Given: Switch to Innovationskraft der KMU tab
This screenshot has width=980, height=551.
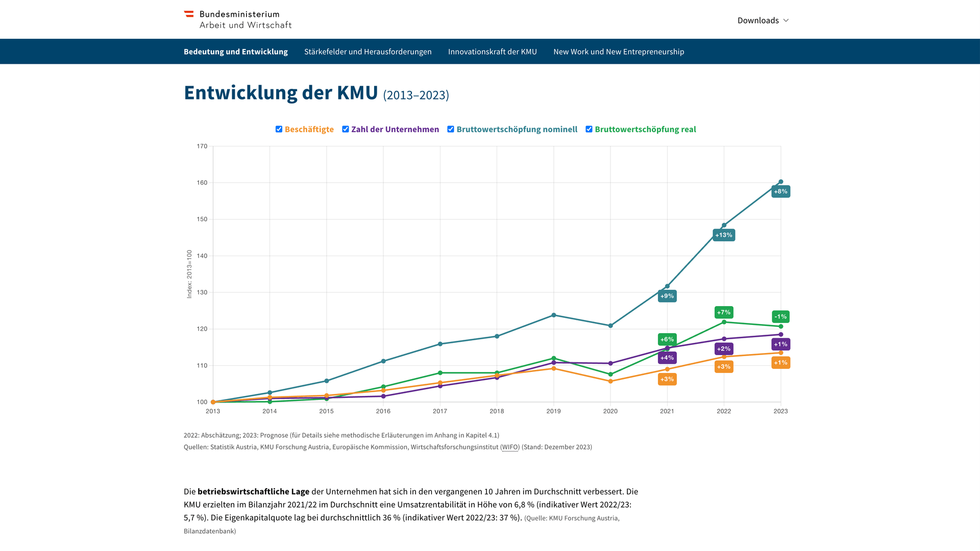Looking at the screenshot, I should (x=492, y=52).
